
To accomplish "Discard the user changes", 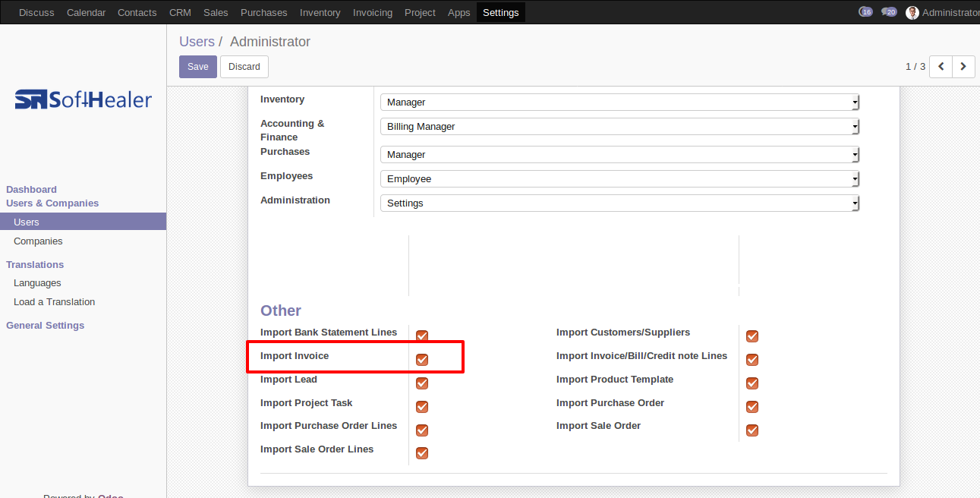I will coord(244,67).
